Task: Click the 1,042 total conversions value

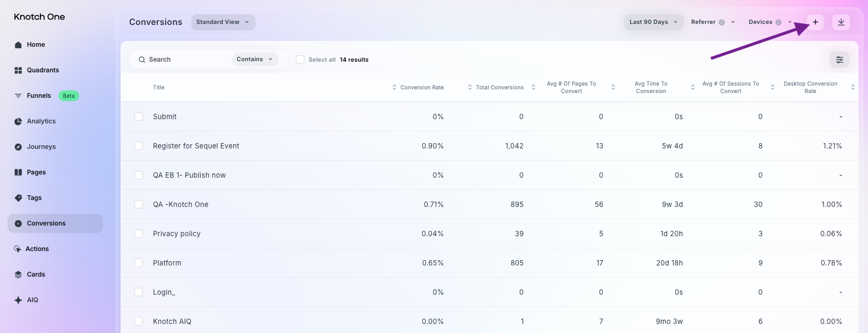Action: (x=514, y=146)
